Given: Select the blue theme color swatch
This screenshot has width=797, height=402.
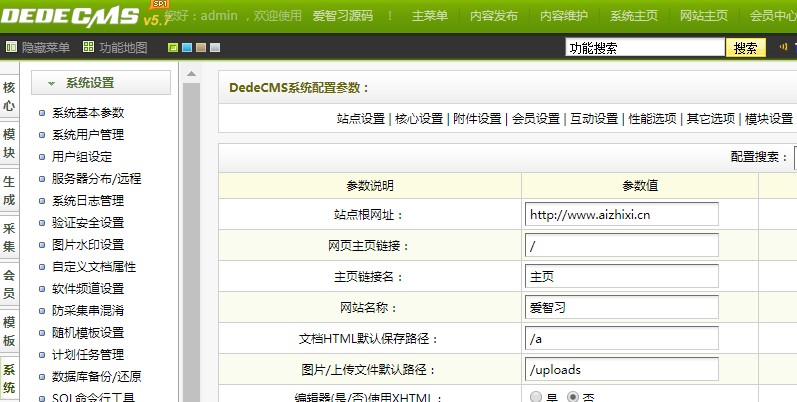Looking at the screenshot, I should [x=187, y=48].
